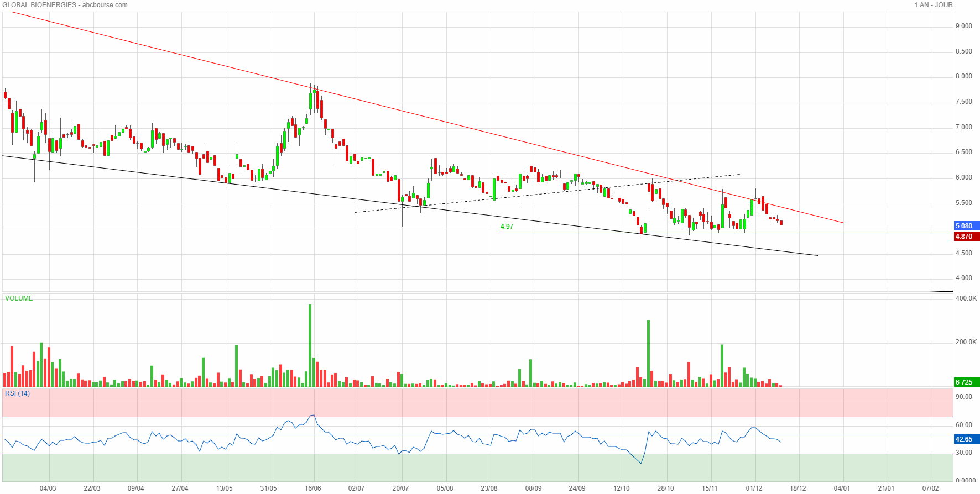Viewport: 980px width, 494px height.
Task: Click the RSI (14) indicator label
Action: pos(17,393)
